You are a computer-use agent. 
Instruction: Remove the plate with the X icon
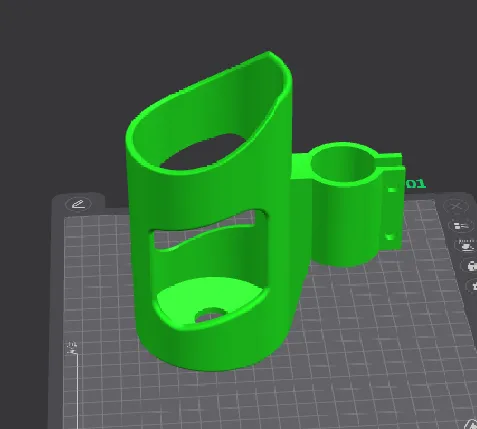(x=456, y=207)
